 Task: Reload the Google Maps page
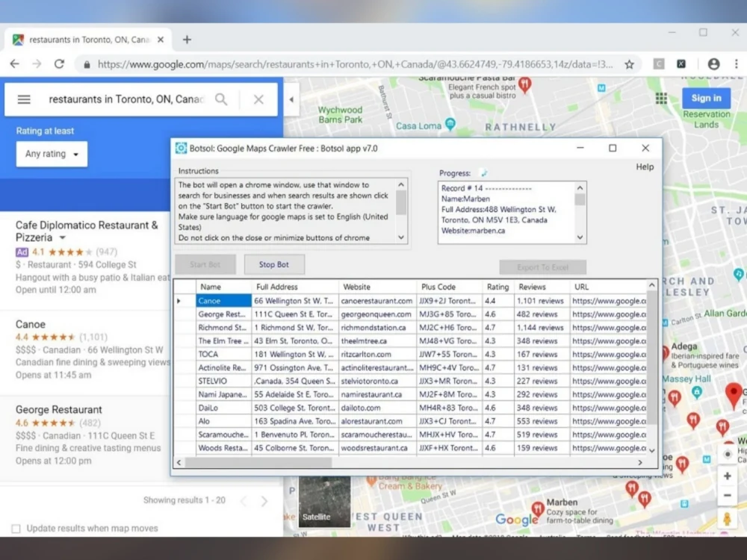coord(59,63)
